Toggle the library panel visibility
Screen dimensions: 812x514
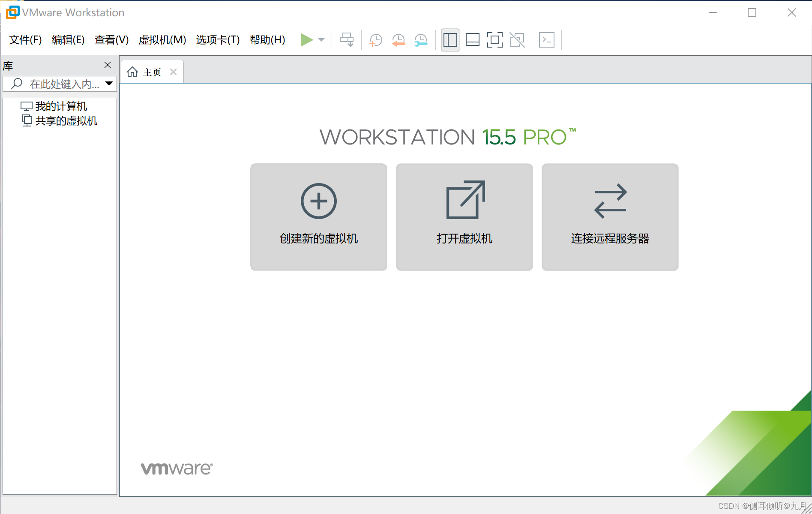click(450, 39)
